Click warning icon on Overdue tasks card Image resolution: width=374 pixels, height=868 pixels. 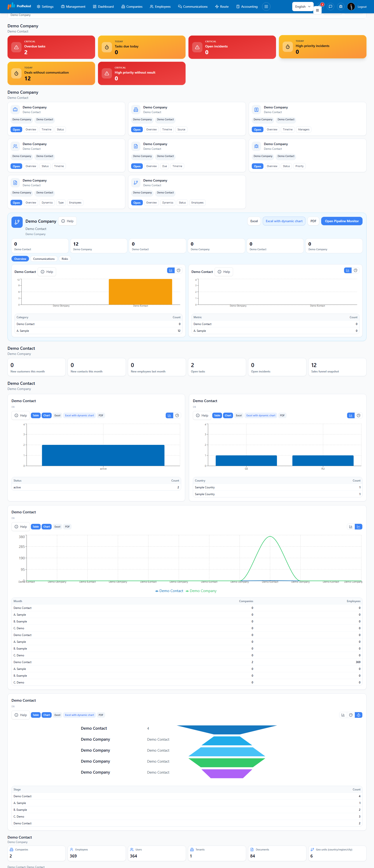pyautogui.click(x=16, y=47)
